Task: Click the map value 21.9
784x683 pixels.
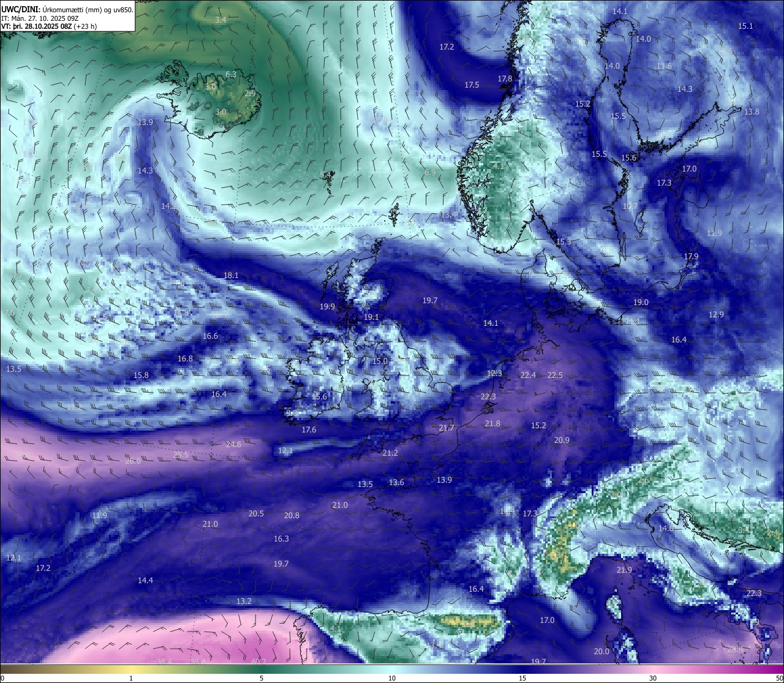Action: [x=624, y=570]
